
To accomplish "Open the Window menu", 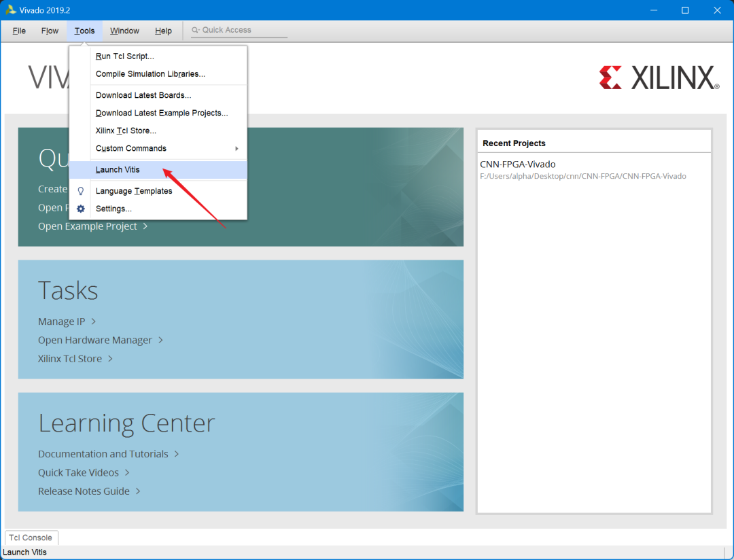I will click(124, 31).
